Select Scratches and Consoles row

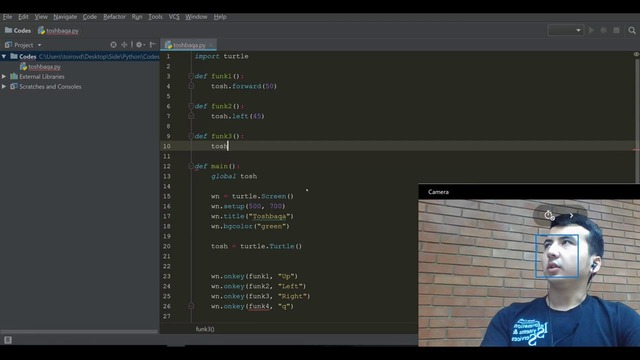46,87
